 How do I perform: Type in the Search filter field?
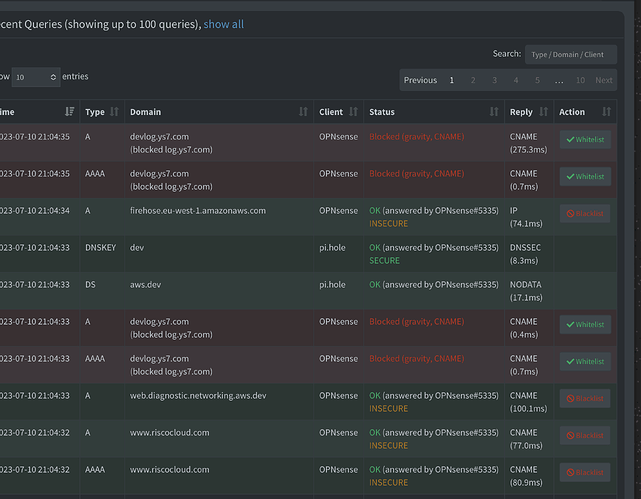[x=570, y=54]
